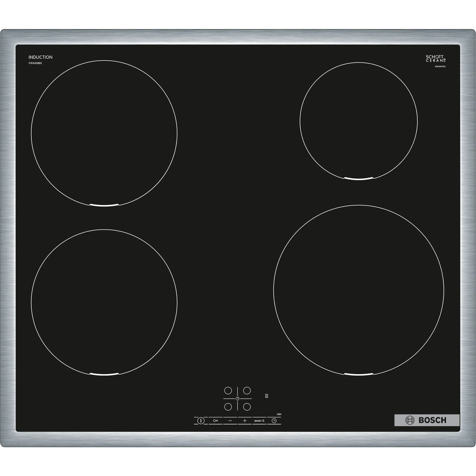476x476 pixels.
Task: Click the PIE645BB5 model number
Action: [x=35, y=63]
